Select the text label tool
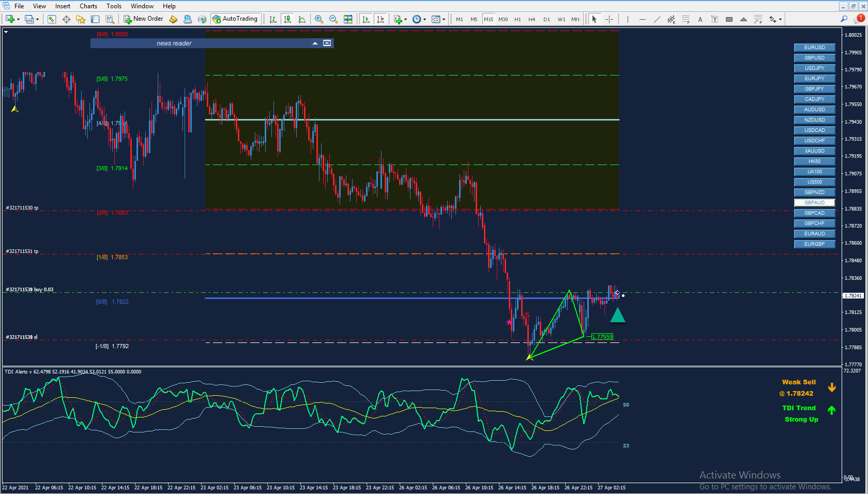This screenshot has height=494, width=868. (x=714, y=19)
